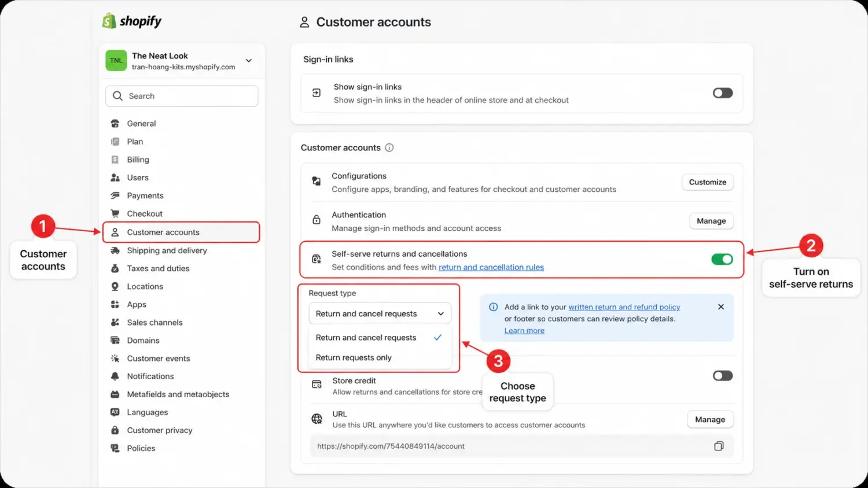Click the info icon beside Customer accounts heading
This screenshot has height=488, width=868.
(x=389, y=147)
